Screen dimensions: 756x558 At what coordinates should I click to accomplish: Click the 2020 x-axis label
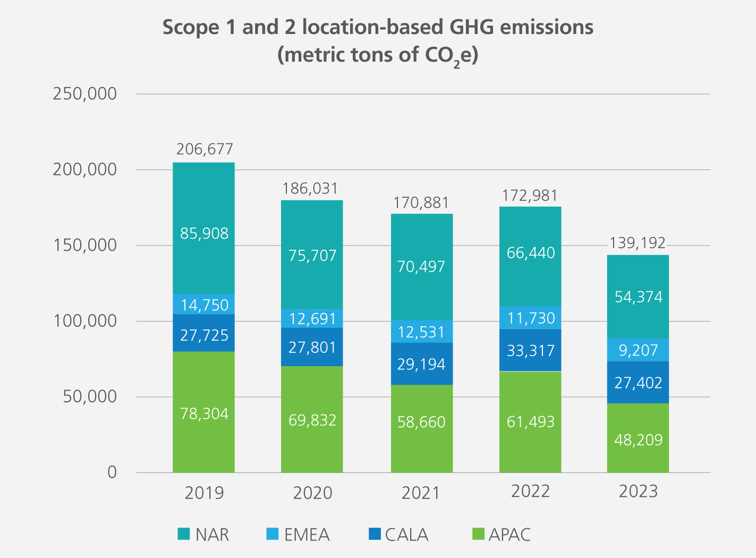(x=312, y=493)
